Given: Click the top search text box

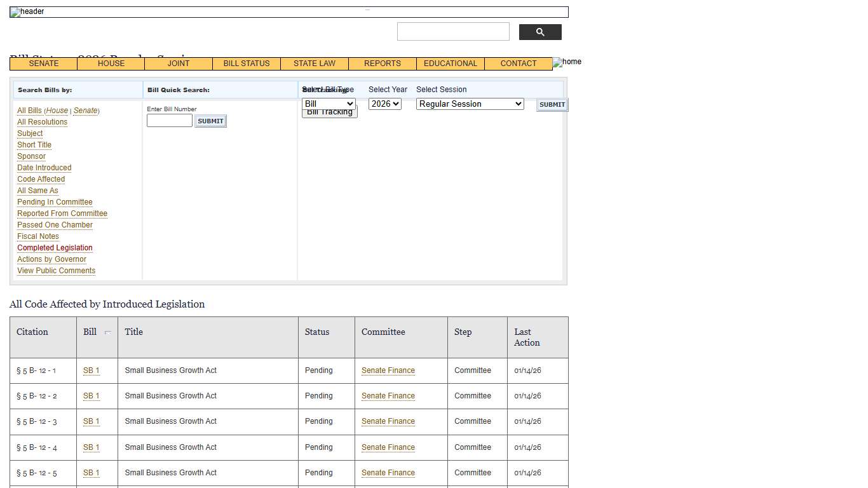Looking at the screenshot, I should point(453,31).
